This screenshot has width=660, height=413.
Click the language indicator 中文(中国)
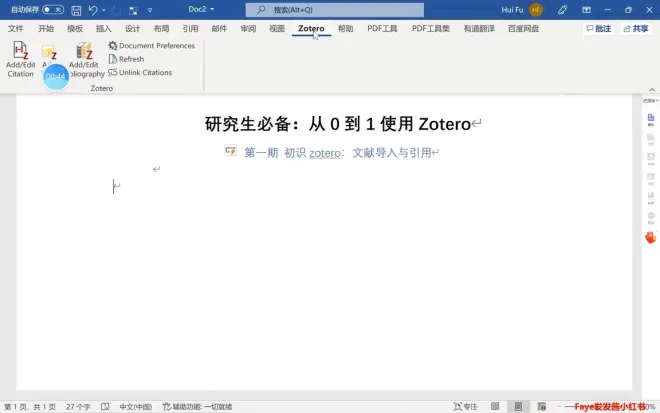click(136, 407)
